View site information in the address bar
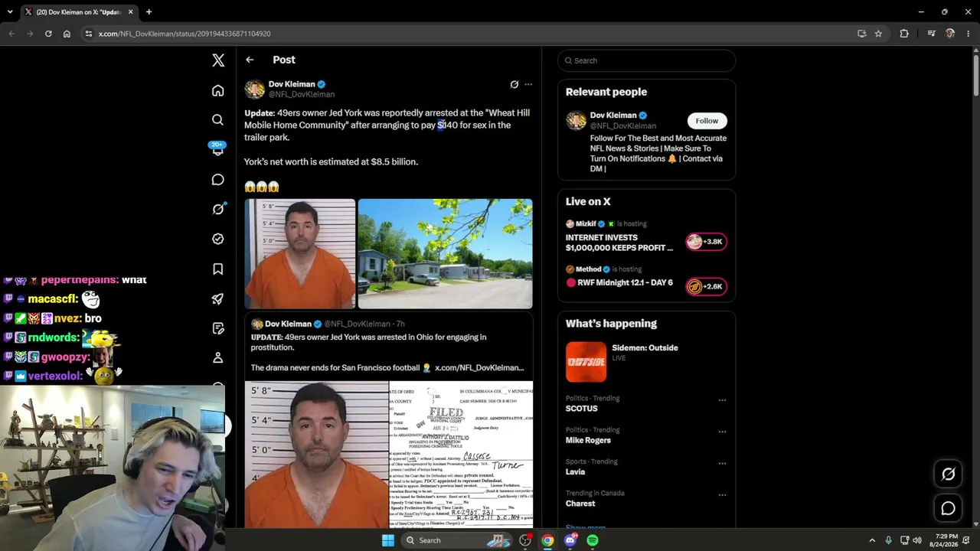The width and height of the screenshot is (980, 551). (89, 34)
